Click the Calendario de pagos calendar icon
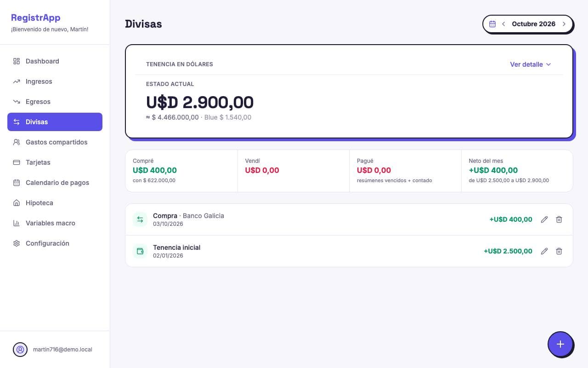Image resolution: width=588 pixels, height=368 pixels. 17,183
